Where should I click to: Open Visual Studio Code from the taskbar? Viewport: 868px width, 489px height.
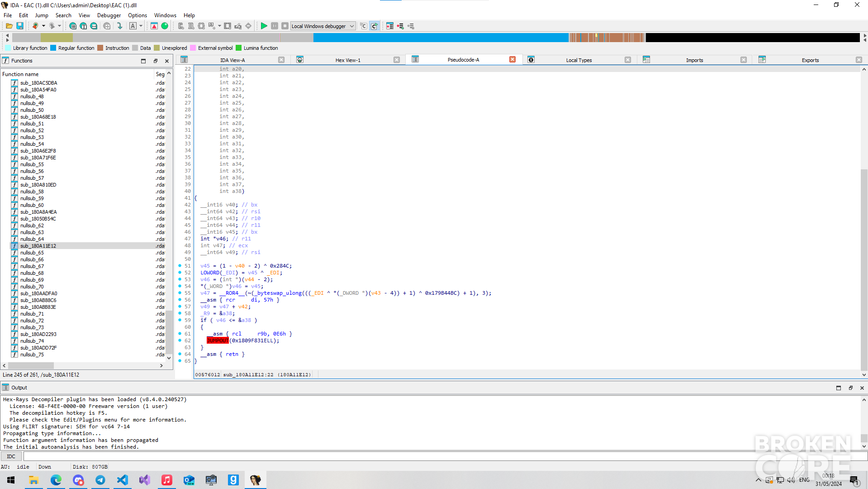(123, 480)
